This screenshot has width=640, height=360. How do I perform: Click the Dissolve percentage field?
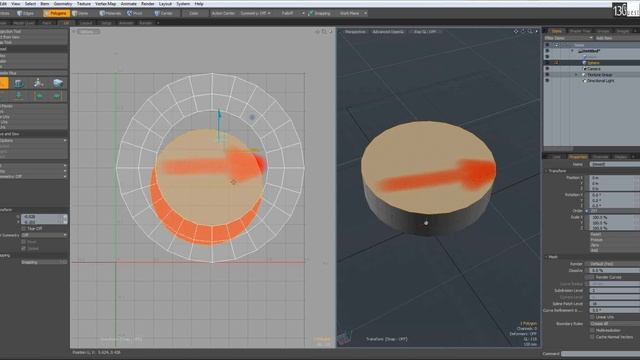pos(615,271)
